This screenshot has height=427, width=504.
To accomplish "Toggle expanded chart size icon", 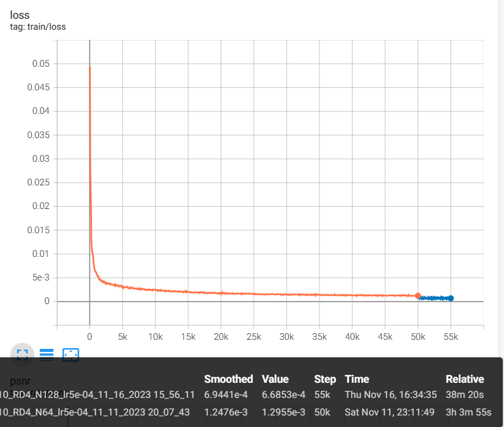I will point(22,354).
